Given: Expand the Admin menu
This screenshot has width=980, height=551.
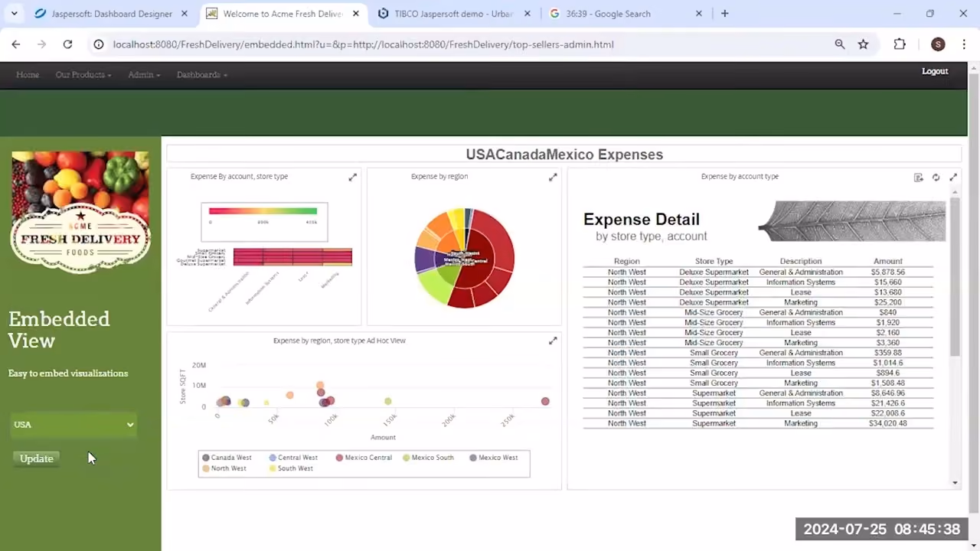Looking at the screenshot, I should pyautogui.click(x=144, y=74).
